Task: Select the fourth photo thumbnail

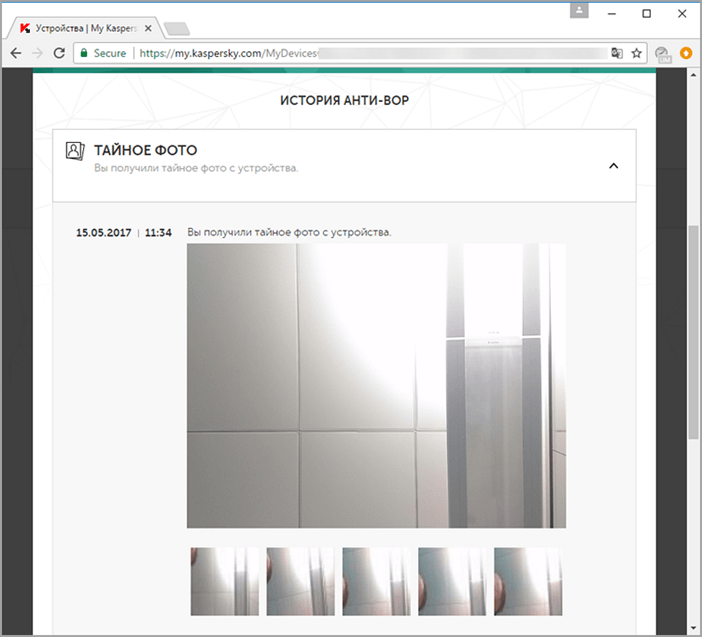Action: (x=452, y=581)
